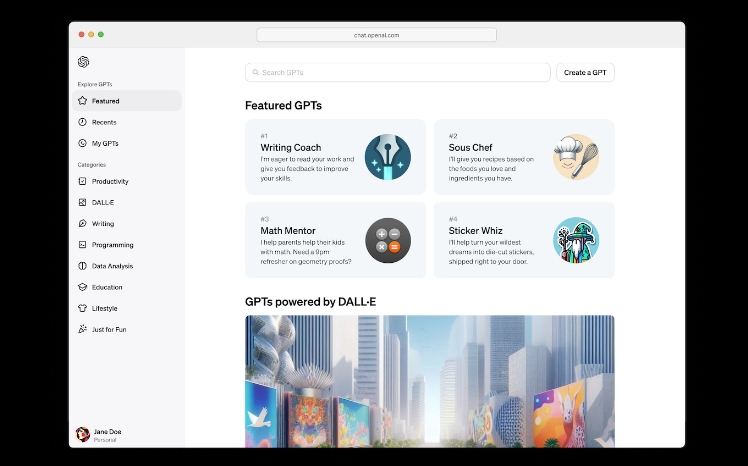Image resolution: width=748 pixels, height=466 pixels.
Task: Focus the Search GPTs field
Action: [398, 72]
